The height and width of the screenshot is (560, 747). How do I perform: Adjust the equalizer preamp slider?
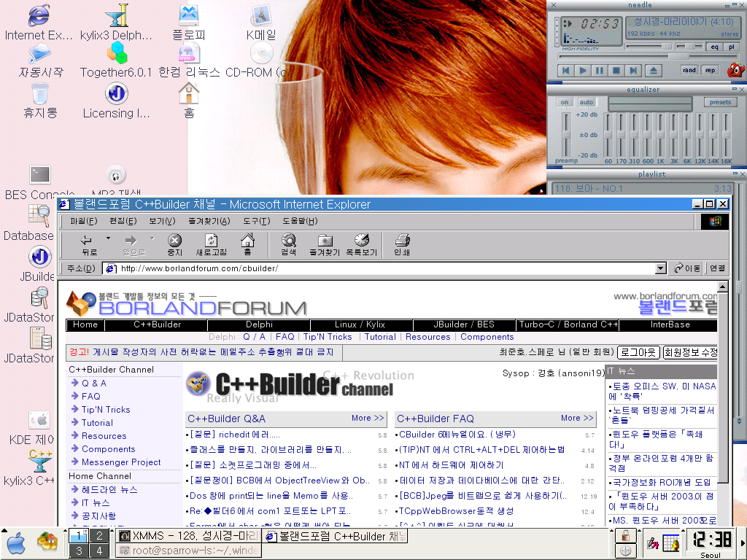coord(565,135)
